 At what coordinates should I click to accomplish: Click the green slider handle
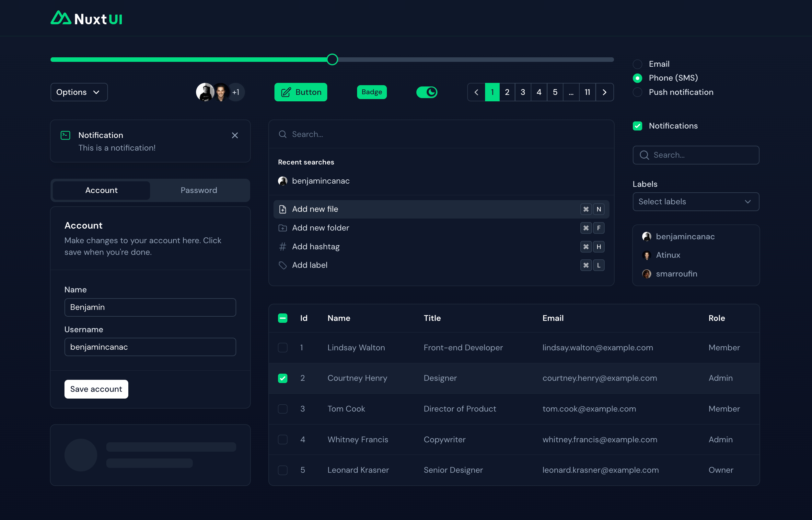332,60
